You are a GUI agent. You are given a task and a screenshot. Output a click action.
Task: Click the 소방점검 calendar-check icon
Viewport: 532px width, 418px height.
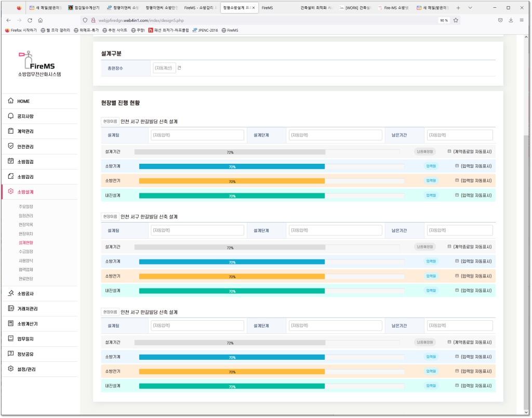pyautogui.click(x=11, y=161)
